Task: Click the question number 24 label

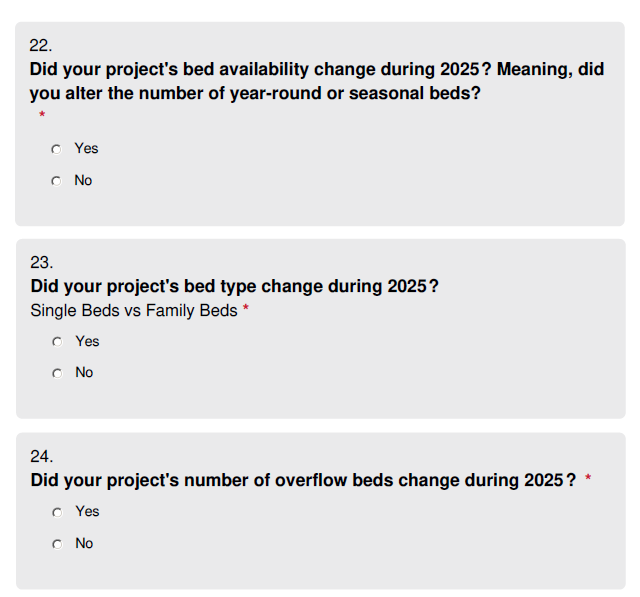Action: click(x=42, y=456)
